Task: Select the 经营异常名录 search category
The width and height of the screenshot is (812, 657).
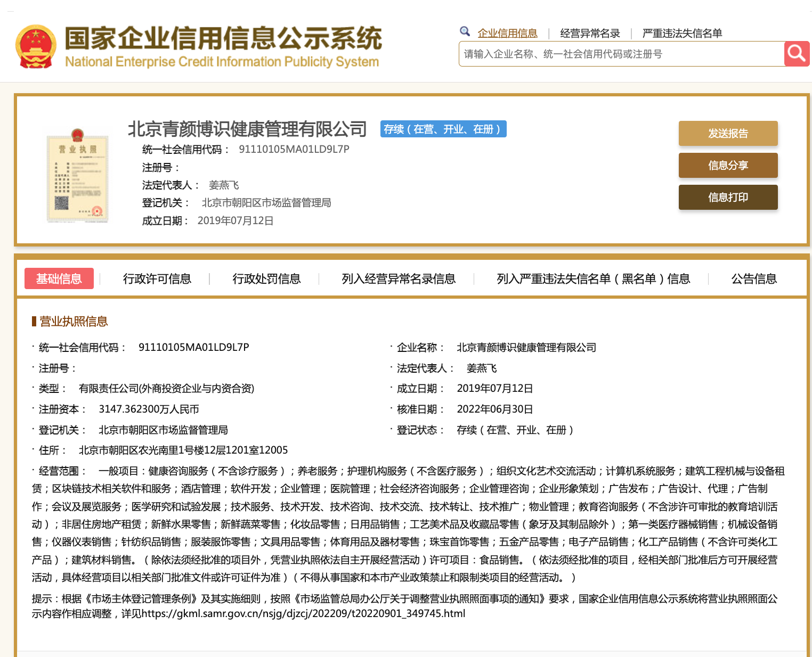Action: point(590,34)
